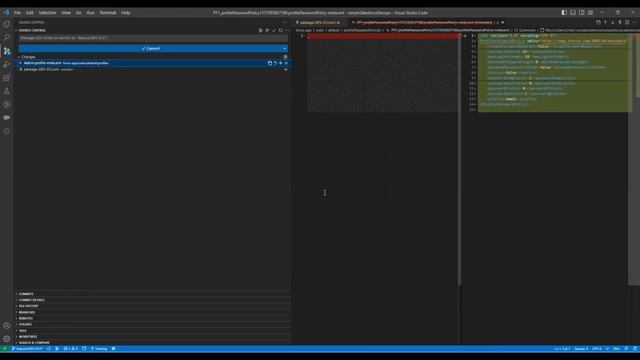Toggle primary side bar layout icon
The image size is (640, 360).
tap(564, 13)
